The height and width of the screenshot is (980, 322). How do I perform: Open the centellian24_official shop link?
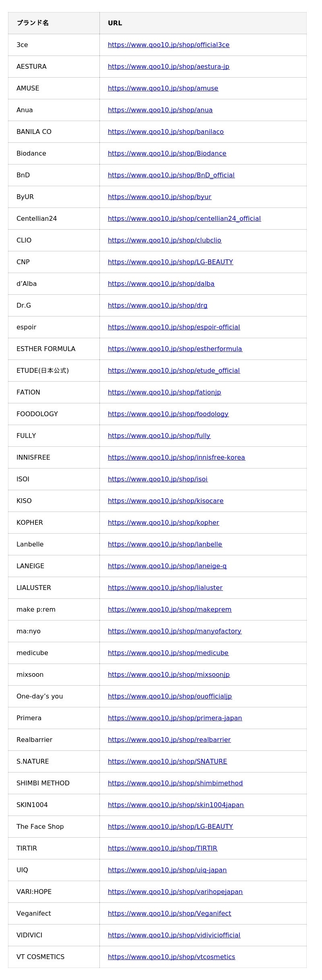pyautogui.click(x=184, y=219)
